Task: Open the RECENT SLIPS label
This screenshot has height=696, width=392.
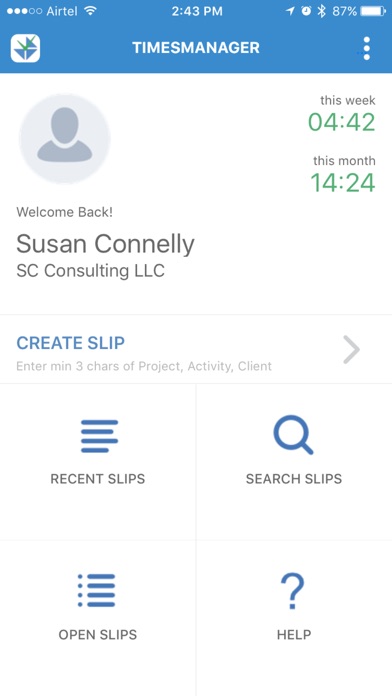Action: click(x=98, y=479)
